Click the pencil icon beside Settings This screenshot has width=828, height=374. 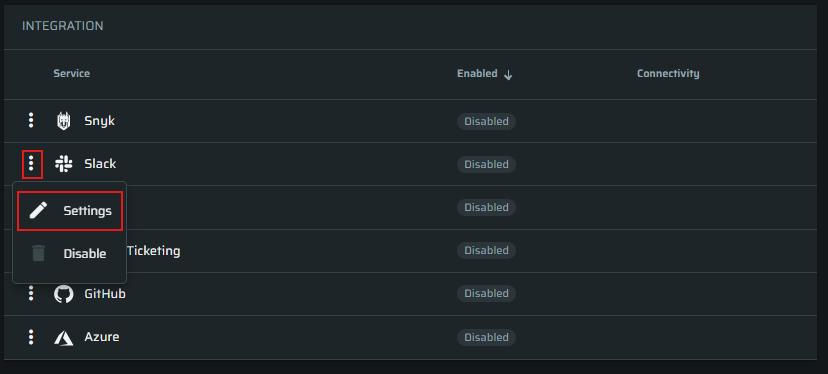[38, 210]
